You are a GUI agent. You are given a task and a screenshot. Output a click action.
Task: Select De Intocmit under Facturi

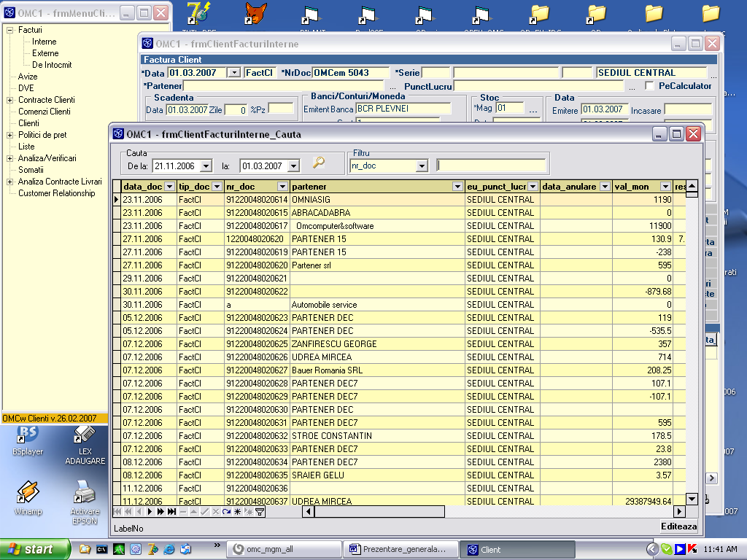(52, 65)
